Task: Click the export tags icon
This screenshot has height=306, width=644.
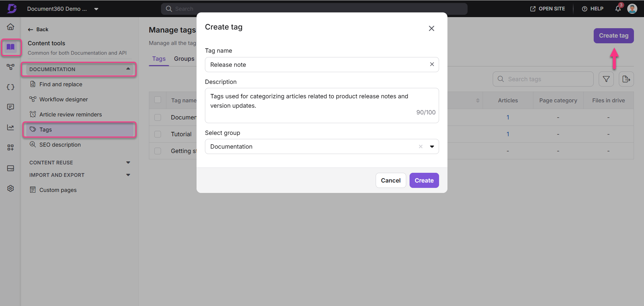Action: click(x=626, y=79)
